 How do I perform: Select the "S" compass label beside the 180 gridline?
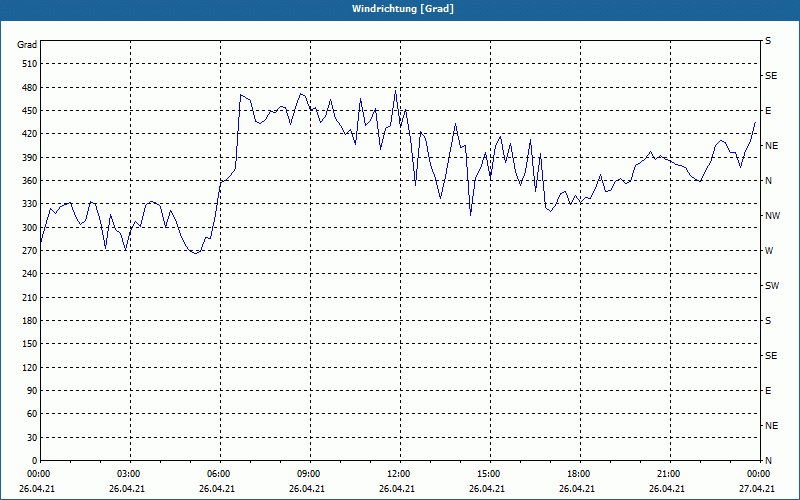tap(768, 321)
